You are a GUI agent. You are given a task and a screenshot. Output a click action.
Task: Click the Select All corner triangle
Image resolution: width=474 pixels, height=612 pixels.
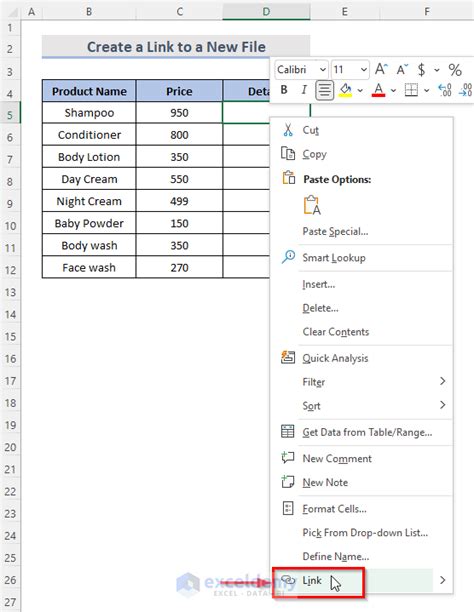pos(11,11)
